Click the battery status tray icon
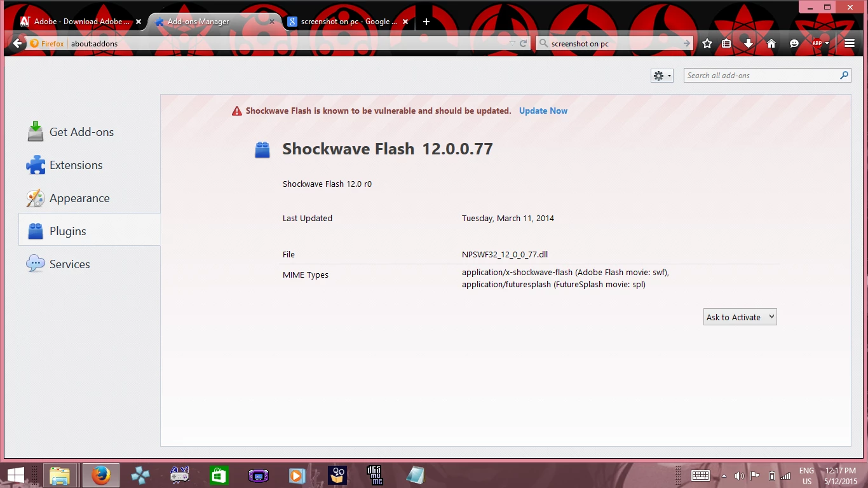868x488 pixels. click(x=771, y=476)
